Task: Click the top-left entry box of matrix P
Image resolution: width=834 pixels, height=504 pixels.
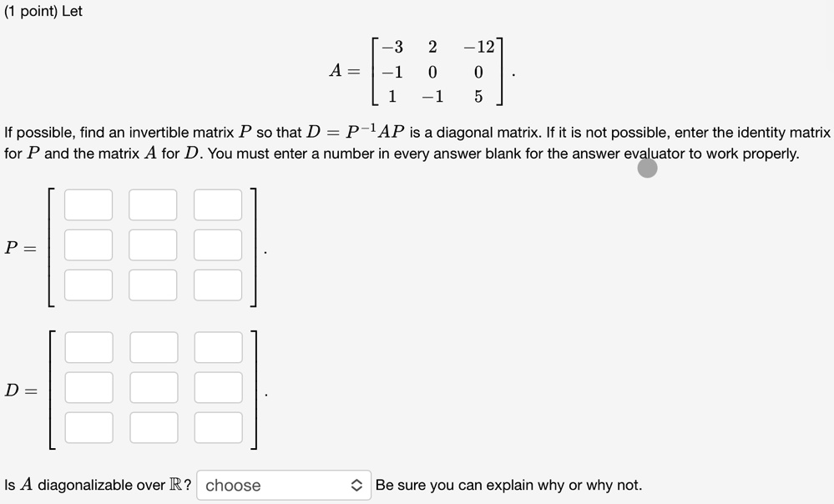Action: (x=88, y=204)
